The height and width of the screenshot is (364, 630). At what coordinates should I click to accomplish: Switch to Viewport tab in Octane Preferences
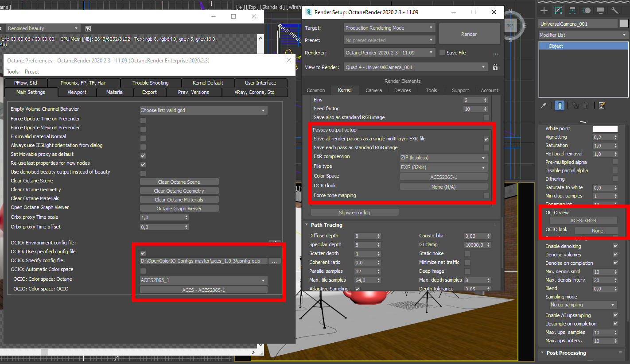pos(77,92)
